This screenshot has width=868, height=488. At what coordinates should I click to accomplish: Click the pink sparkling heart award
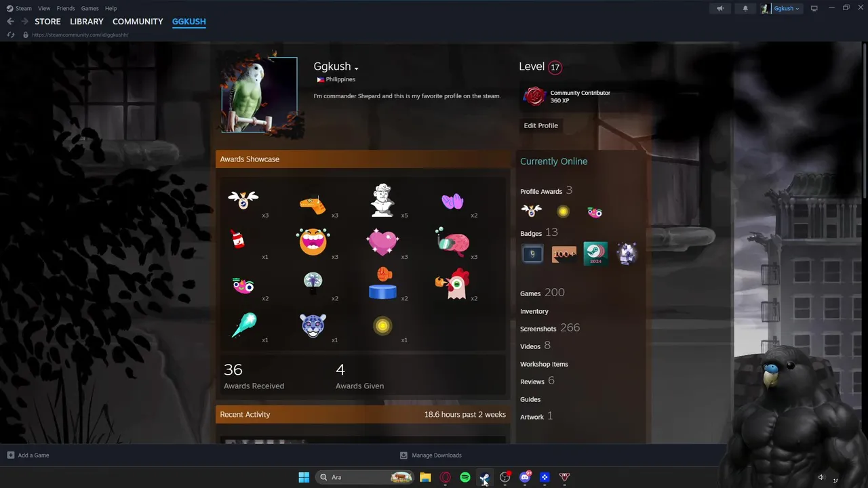382,242
